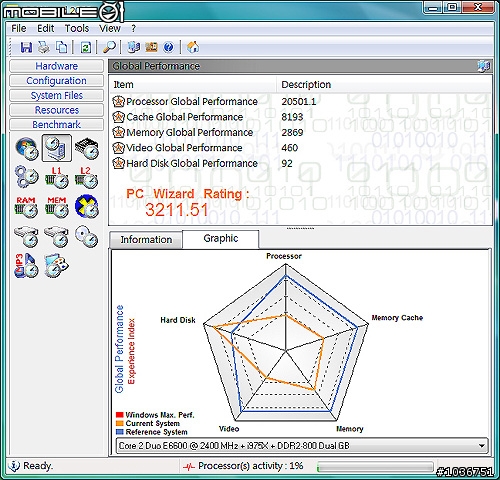Select the black chip processor benchmark icon
The image size is (500, 480).
pyautogui.click(x=87, y=148)
